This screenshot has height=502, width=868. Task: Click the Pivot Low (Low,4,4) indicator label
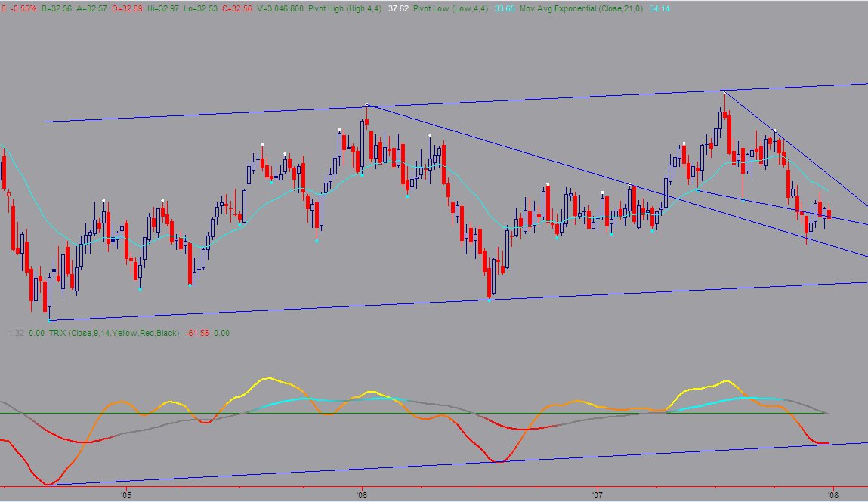coord(450,9)
